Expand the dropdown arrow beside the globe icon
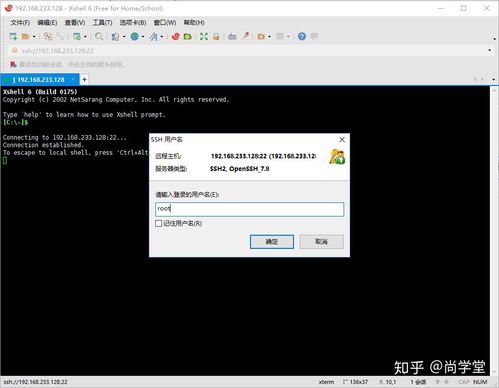Screen dimensions: 499x388 (x=143, y=37)
